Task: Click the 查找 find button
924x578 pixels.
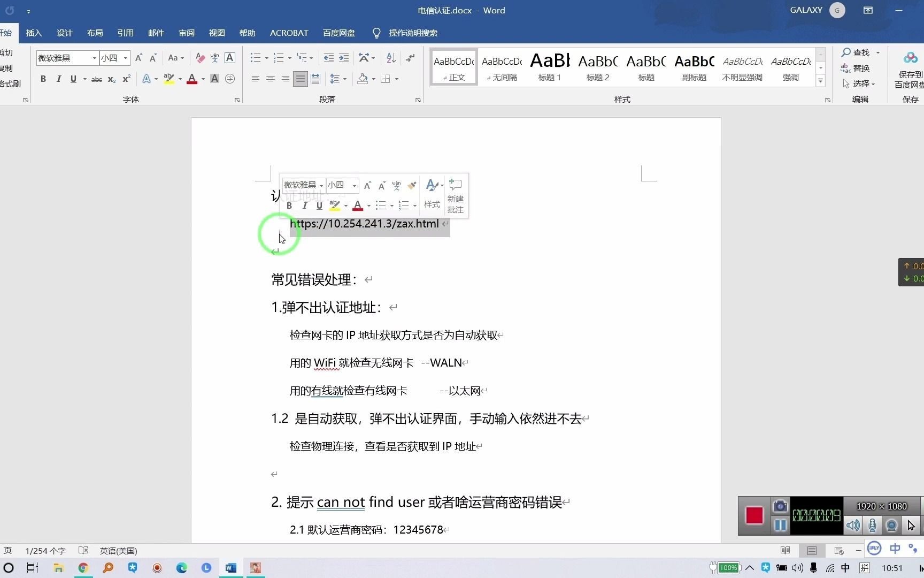Action: coord(856,52)
